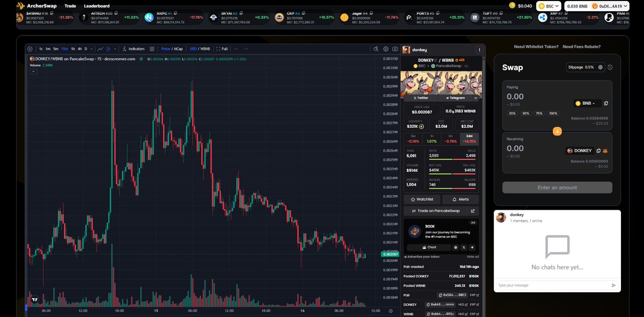Image resolution: width=644 pixels, height=317 pixels.
Task: Open BOOK ad X profile icon
Action: [x=464, y=247]
